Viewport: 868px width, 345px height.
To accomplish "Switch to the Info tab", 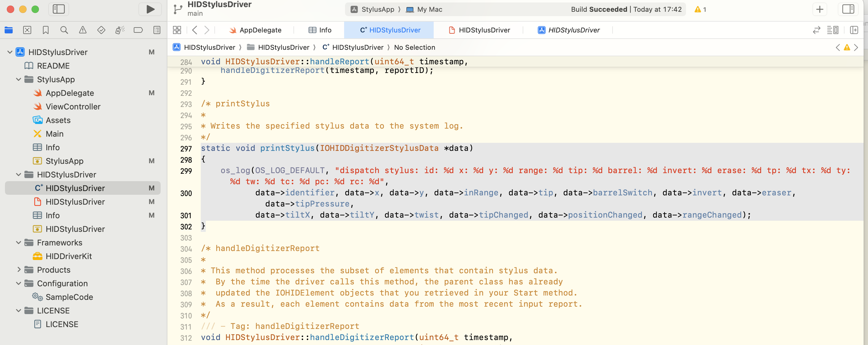I will tap(320, 30).
